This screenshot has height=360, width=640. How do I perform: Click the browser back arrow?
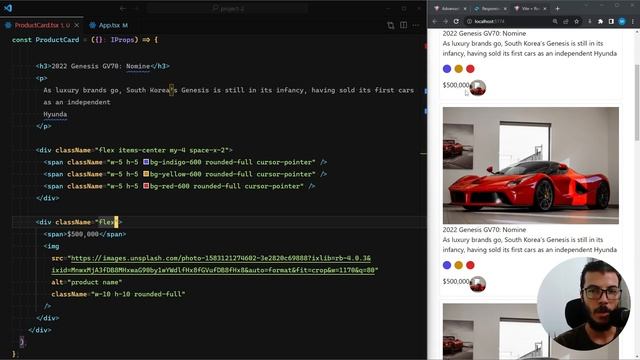pos(435,21)
